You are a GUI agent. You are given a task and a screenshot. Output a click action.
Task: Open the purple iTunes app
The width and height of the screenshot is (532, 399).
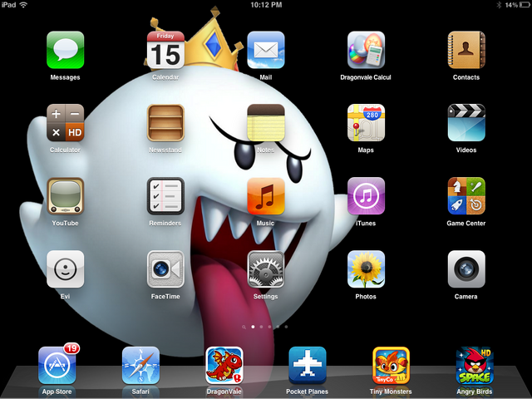point(366,196)
